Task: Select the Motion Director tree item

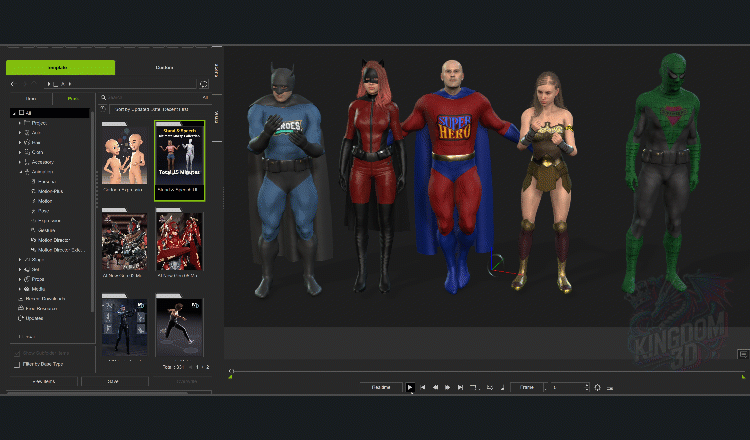Action: coord(53,239)
